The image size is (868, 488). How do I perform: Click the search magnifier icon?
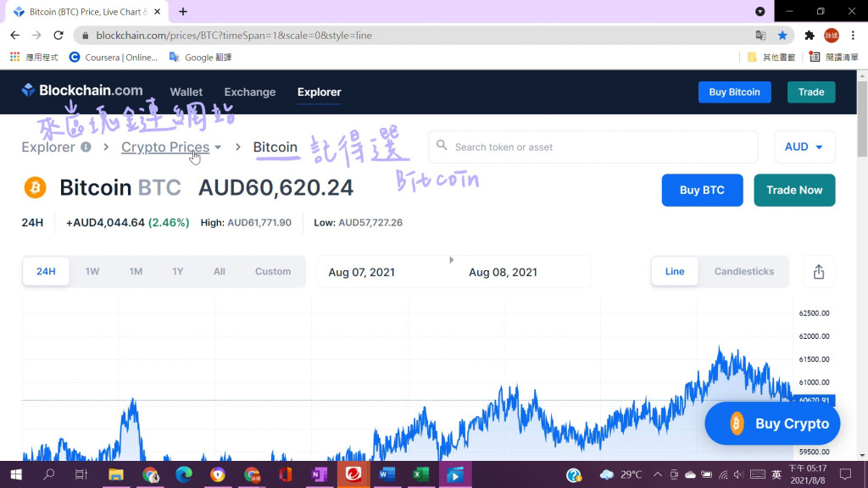pos(441,146)
